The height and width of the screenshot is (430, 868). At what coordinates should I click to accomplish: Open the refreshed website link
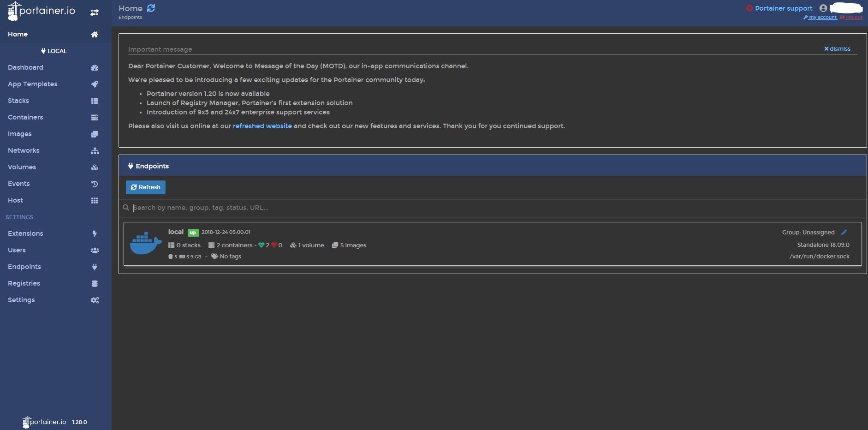click(262, 126)
